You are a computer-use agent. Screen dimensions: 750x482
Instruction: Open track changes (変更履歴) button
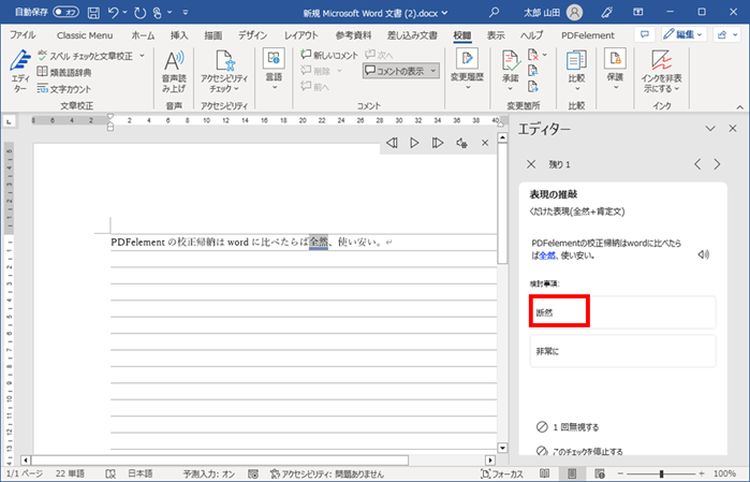click(x=467, y=69)
